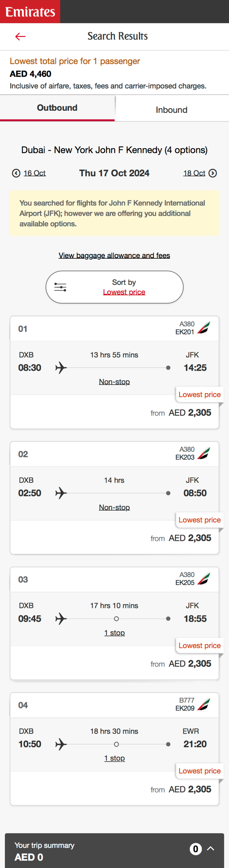Choose flight 04 to EWR price
Viewport: 229px width, 868px height.
pyautogui.click(x=190, y=789)
